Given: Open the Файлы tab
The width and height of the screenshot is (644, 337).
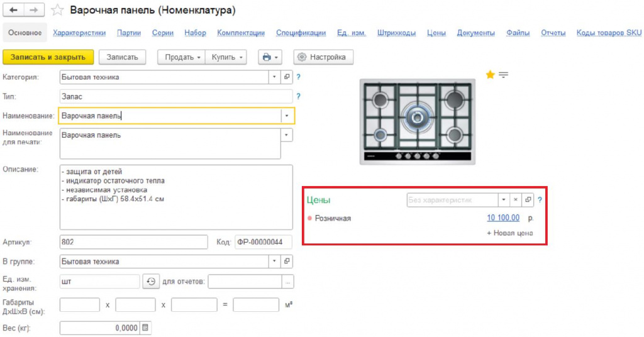Looking at the screenshot, I should coord(518,33).
